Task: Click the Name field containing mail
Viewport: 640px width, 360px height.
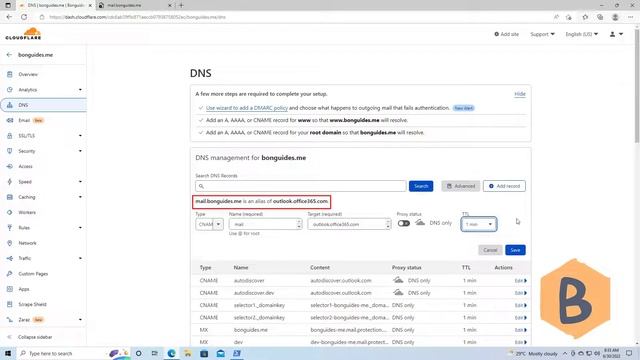Action: (x=265, y=224)
